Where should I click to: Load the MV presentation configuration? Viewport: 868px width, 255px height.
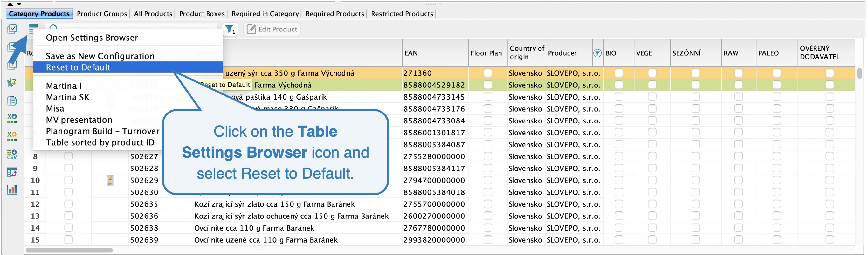(79, 120)
